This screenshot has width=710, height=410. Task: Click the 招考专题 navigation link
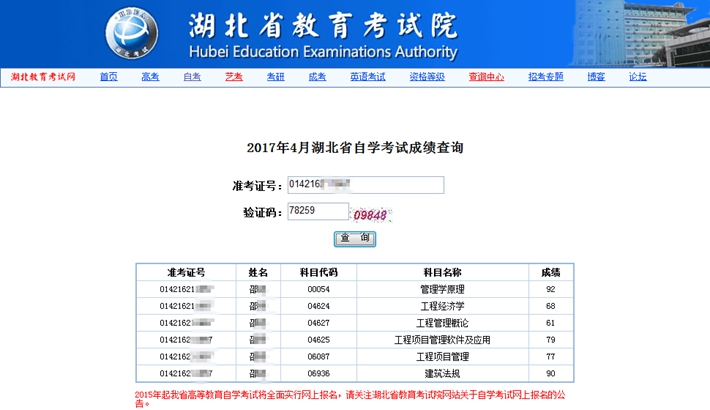[x=546, y=77]
